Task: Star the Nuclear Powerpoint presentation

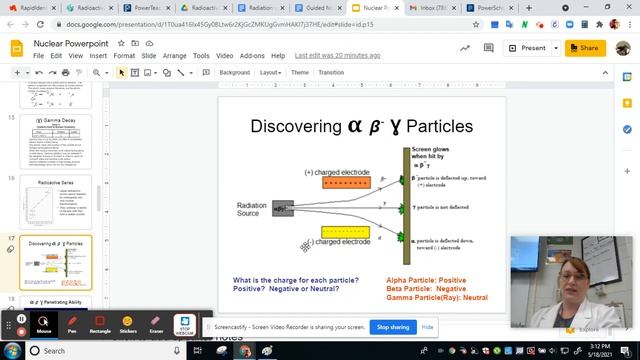Action: tap(121, 43)
